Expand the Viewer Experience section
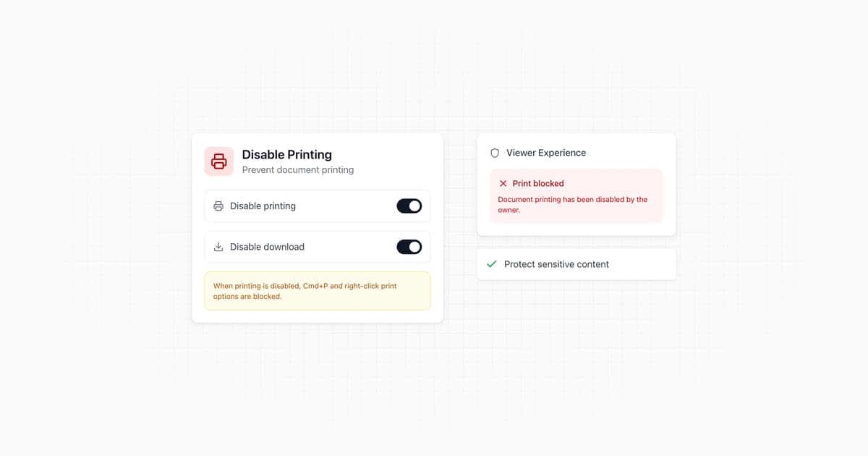 click(546, 153)
